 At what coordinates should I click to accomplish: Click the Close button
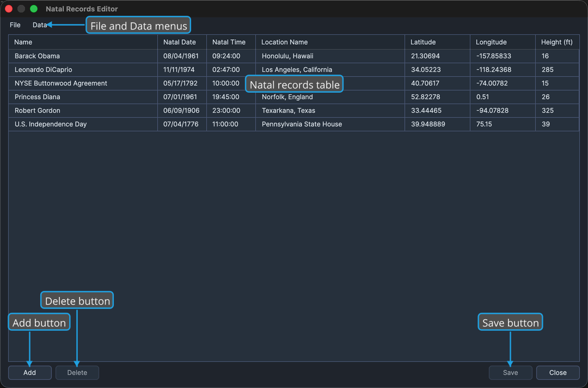(558, 373)
